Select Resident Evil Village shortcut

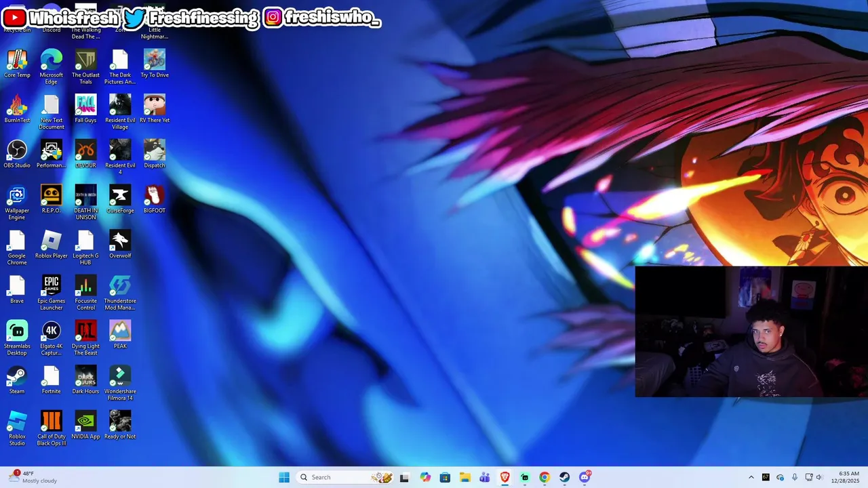click(x=120, y=113)
